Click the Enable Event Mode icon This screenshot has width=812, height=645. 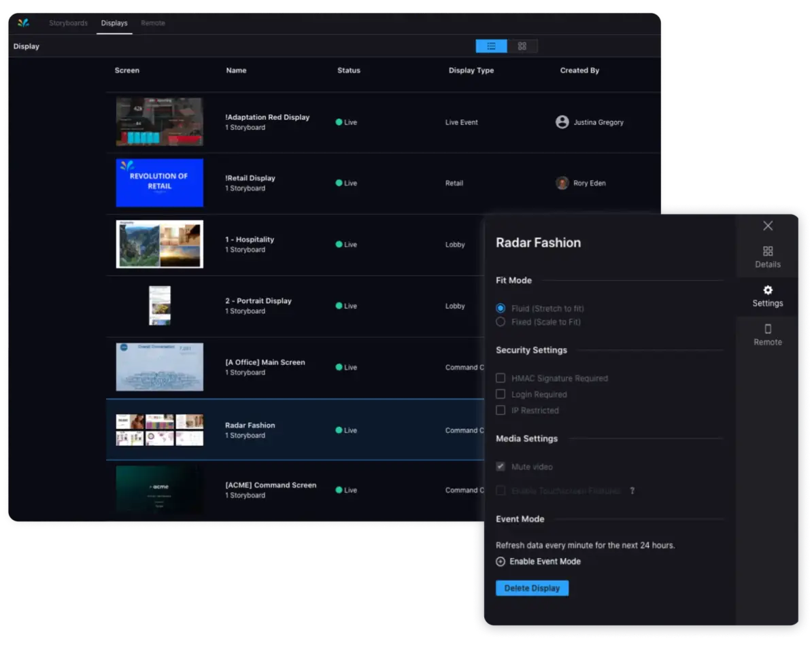click(x=501, y=561)
